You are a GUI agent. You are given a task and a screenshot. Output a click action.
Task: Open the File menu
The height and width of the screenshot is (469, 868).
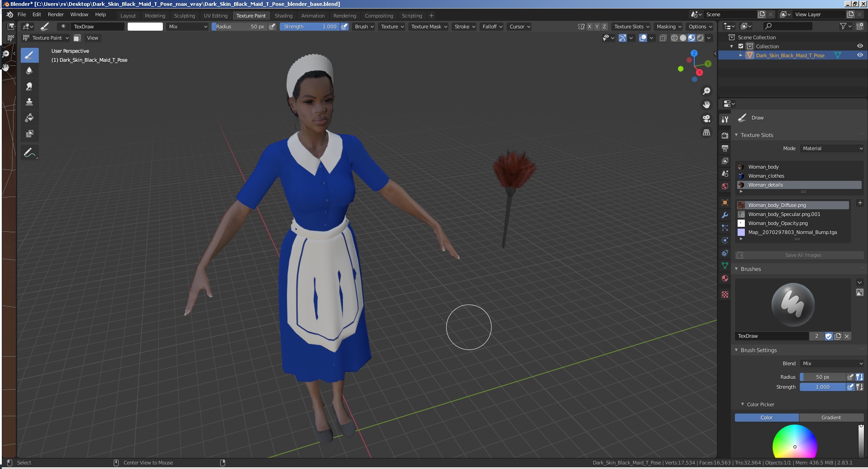22,14
